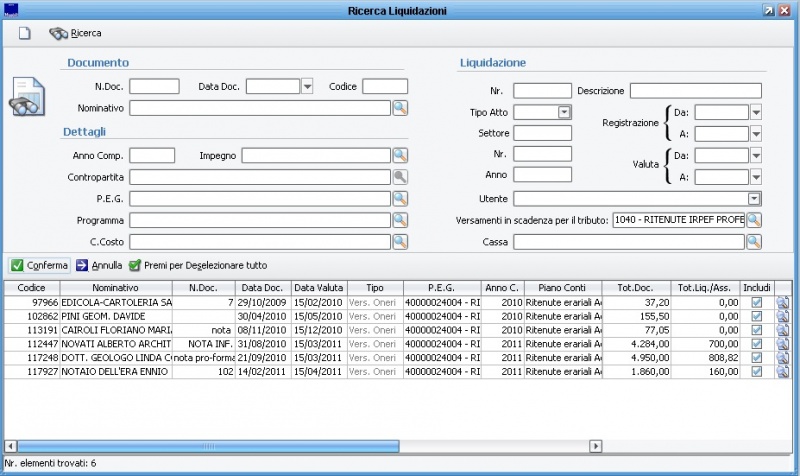Open the C.Costo lookup magnifier
The image size is (800, 476).
pos(399,241)
